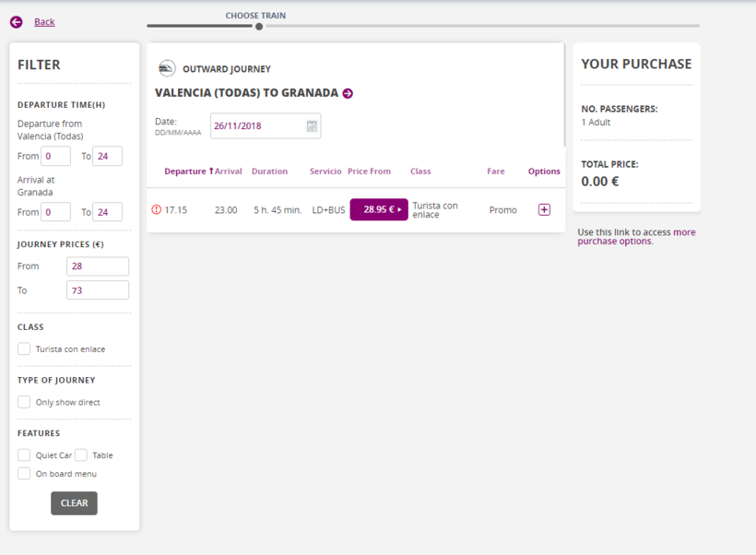
Task: Tick the Quiet Car feature checkbox
Action: pyautogui.click(x=24, y=455)
